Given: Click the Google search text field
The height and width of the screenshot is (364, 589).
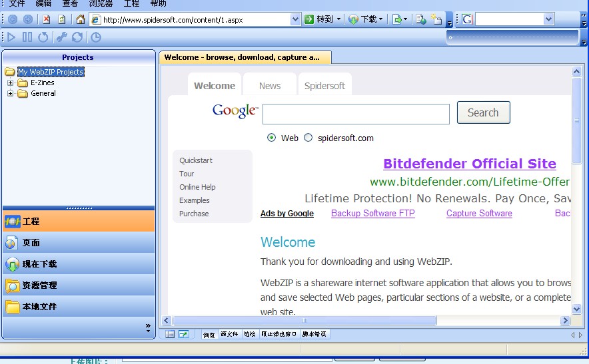Looking at the screenshot, I should (356, 114).
